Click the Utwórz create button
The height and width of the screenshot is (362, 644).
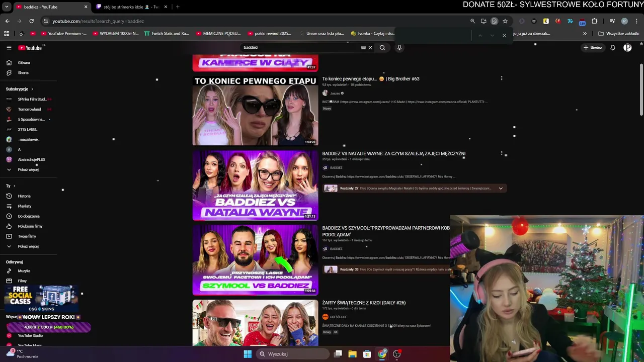[x=593, y=48]
